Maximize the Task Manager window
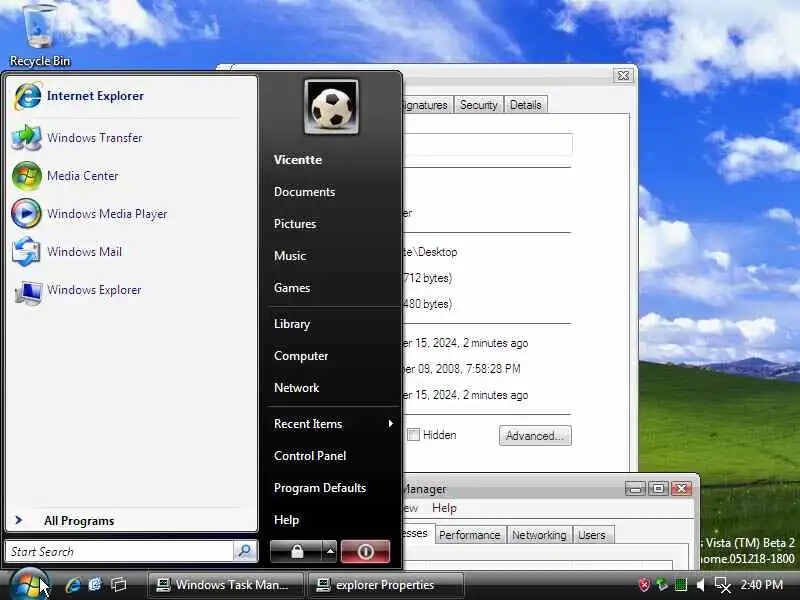Image resolution: width=800 pixels, height=600 pixels. pyautogui.click(x=658, y=489)
